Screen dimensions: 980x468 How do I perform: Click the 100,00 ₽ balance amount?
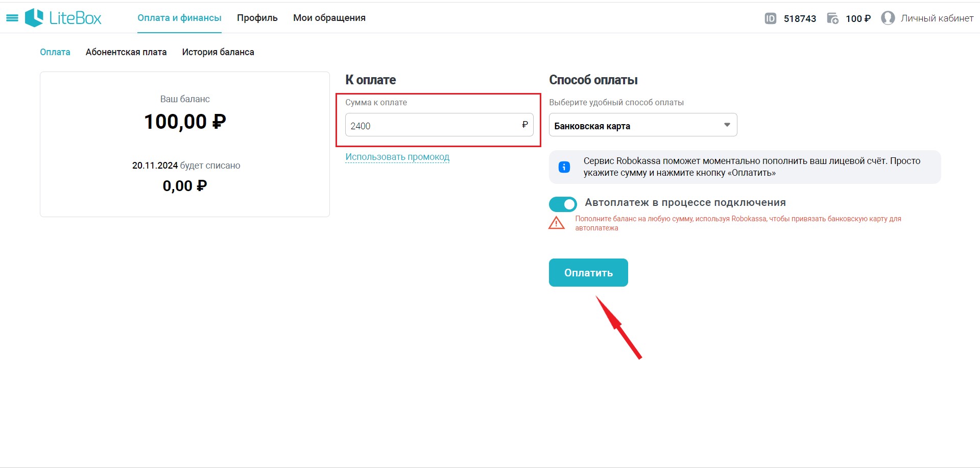[x=185, y=122]
